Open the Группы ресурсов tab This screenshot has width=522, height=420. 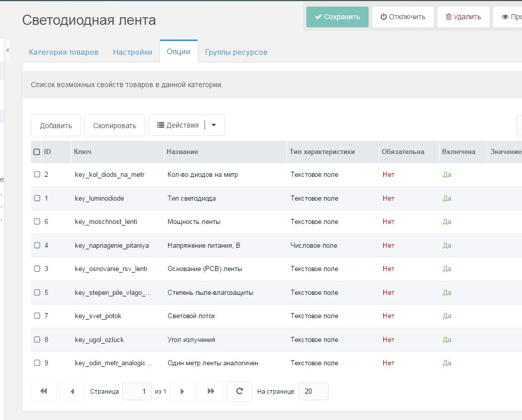click(236, 52)
